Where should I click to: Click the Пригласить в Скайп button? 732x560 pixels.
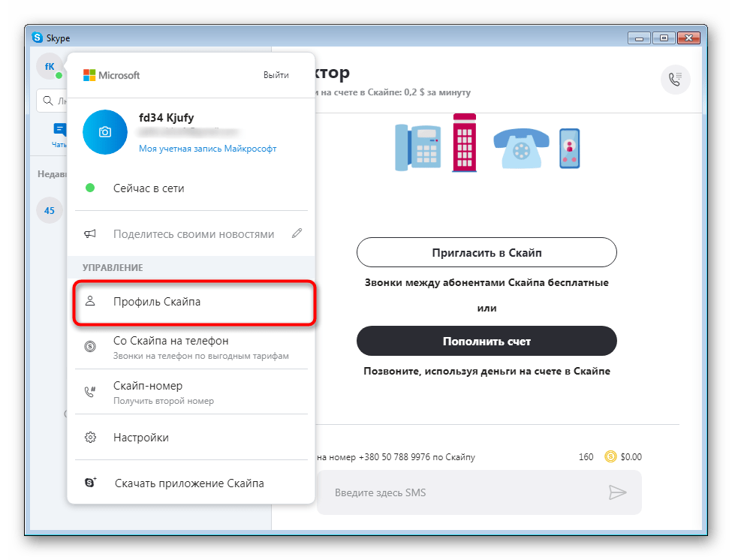coord(486,252)
